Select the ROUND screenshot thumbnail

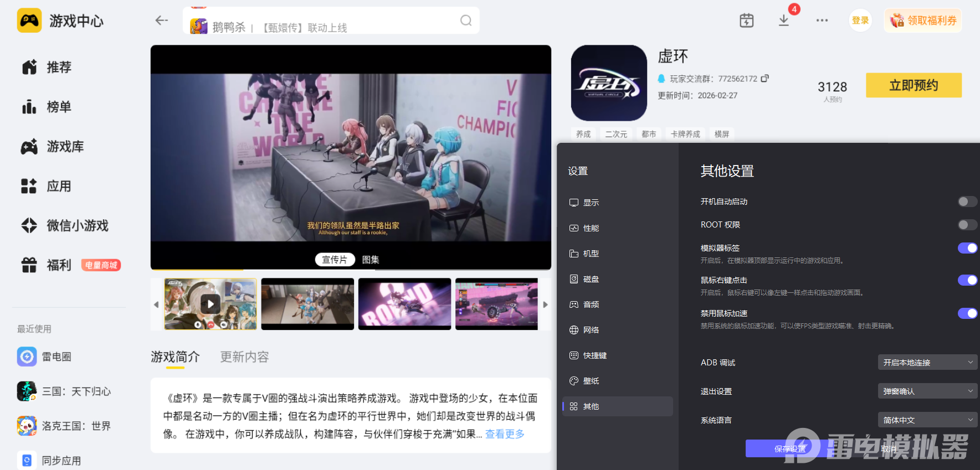pos(404,304)
